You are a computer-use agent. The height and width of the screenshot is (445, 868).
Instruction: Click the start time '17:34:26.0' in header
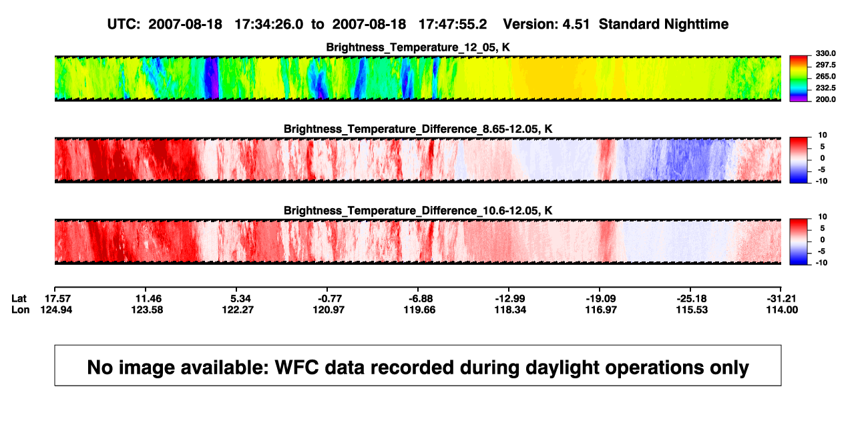[x=269, y=24]
